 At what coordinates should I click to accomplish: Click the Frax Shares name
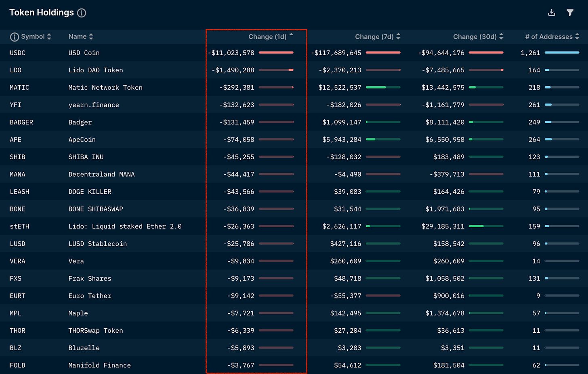(x=90, y=279)
